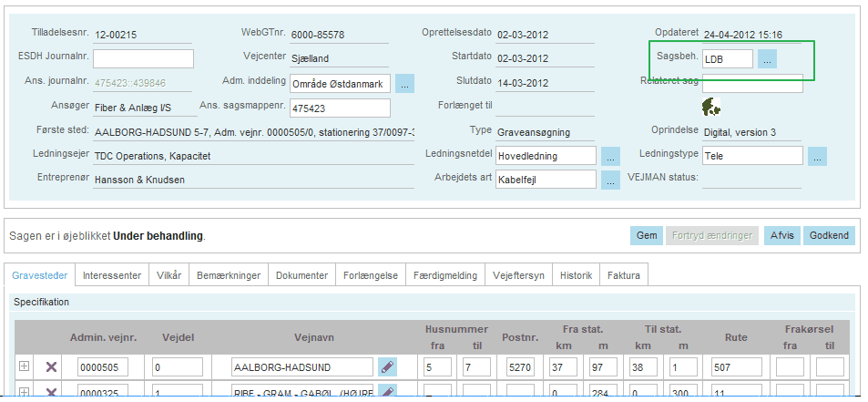Image resolution: width=868 pixels, height=402 pixels.
Task: Select the Faktura tab
Action: coord(624,274)
